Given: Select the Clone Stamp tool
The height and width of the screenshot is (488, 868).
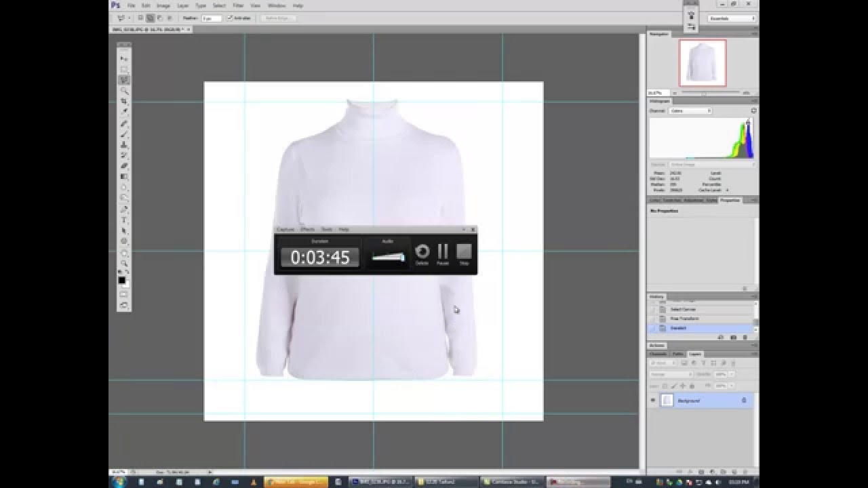Looking at the screenshot, I should coord(124,145).
